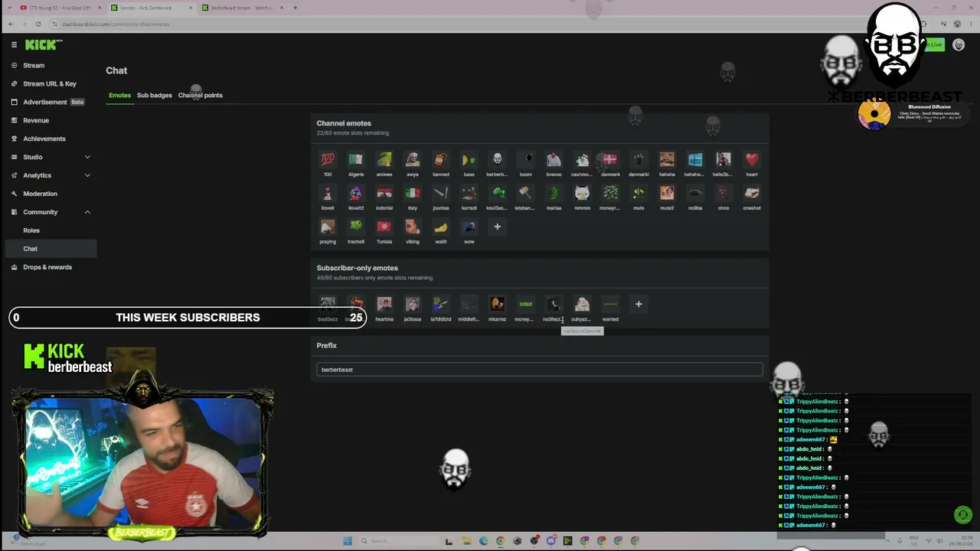Go back in the browser

(11, 24)
